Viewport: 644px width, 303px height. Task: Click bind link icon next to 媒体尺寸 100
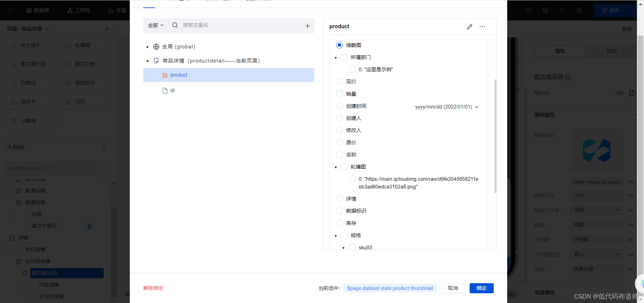pyautogui.click(x=631, y=196)
